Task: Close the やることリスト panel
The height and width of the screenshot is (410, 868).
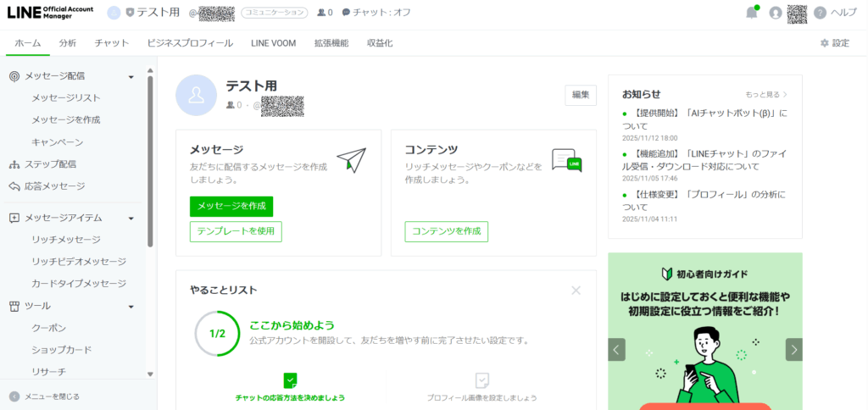Action: point(576,290)
